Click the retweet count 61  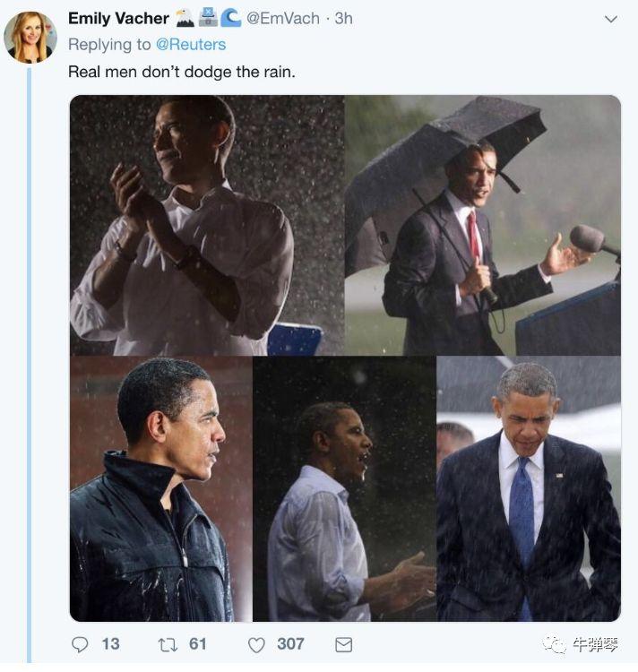[198, 644]
